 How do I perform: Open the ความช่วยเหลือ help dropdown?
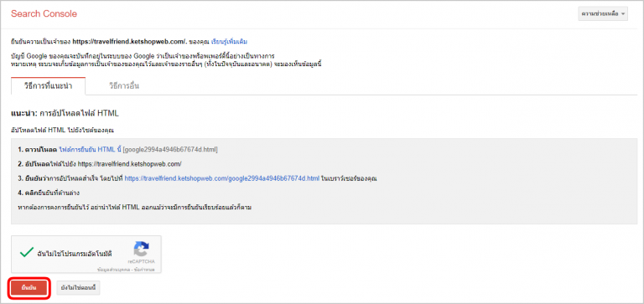tap(603, 13)
